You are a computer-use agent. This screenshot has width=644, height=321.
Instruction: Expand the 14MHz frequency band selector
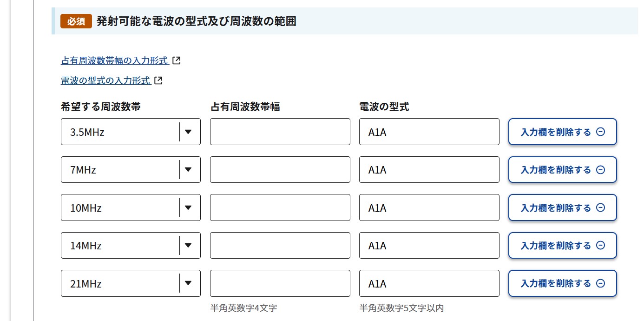coord(131,245)
